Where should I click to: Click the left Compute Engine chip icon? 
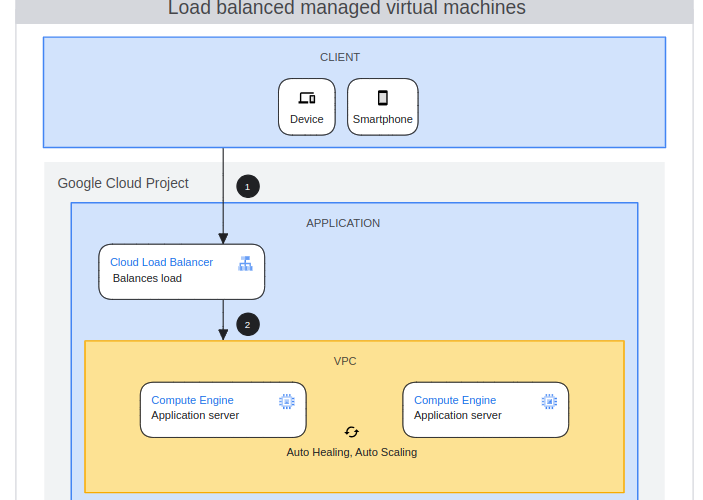click(287, 401)
